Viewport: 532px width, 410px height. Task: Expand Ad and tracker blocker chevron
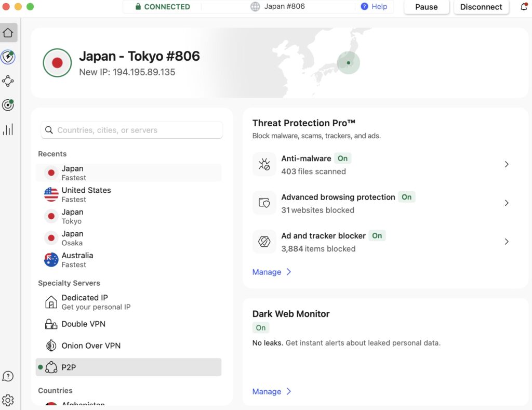[x=507, y=242]
